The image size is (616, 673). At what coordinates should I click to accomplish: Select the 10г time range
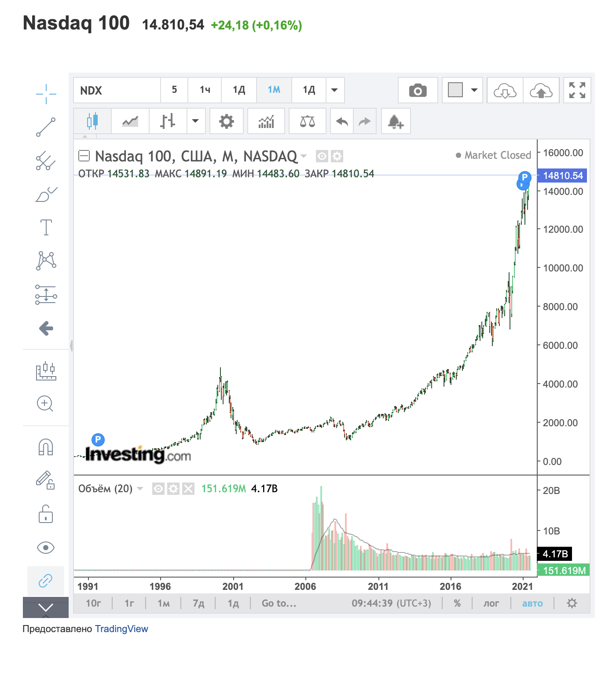pos(93,603)
